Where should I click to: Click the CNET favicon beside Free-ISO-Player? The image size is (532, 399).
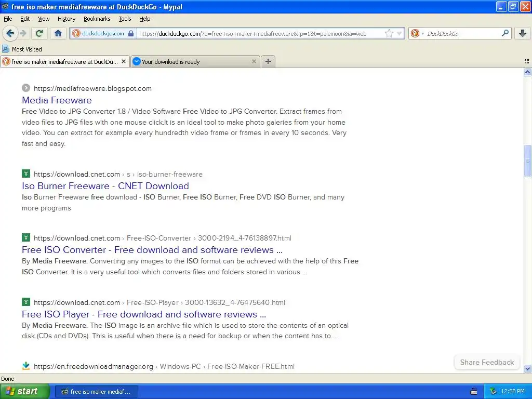[x=26, y=302]
